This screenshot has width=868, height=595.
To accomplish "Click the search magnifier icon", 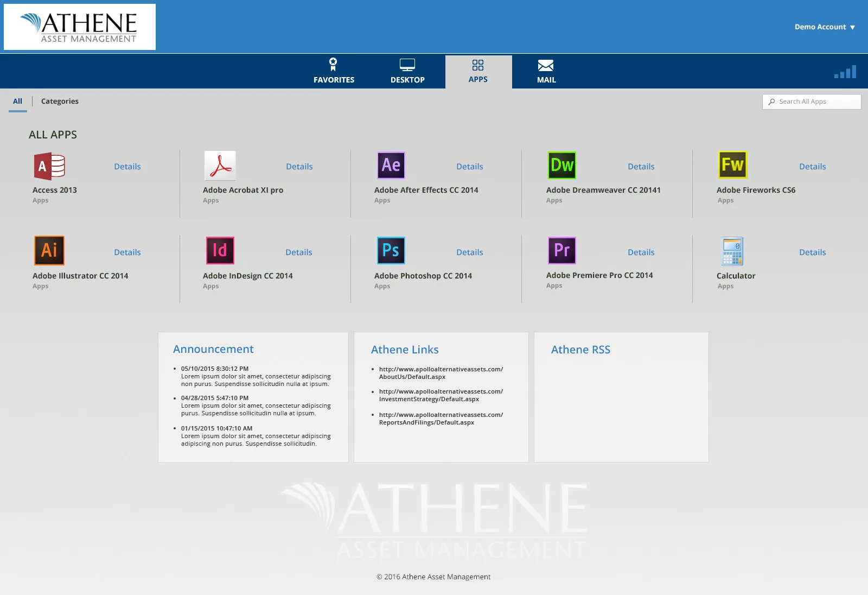I will click(x=771, y=102).
